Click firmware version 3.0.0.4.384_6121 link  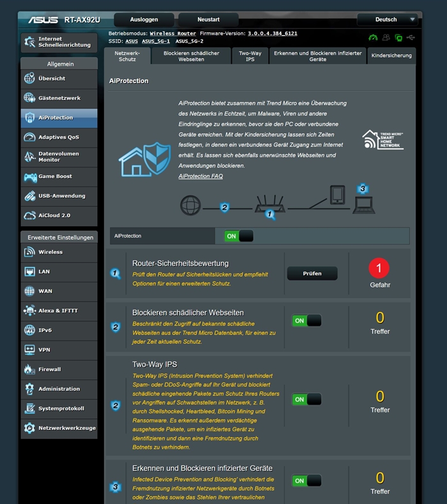273,33
